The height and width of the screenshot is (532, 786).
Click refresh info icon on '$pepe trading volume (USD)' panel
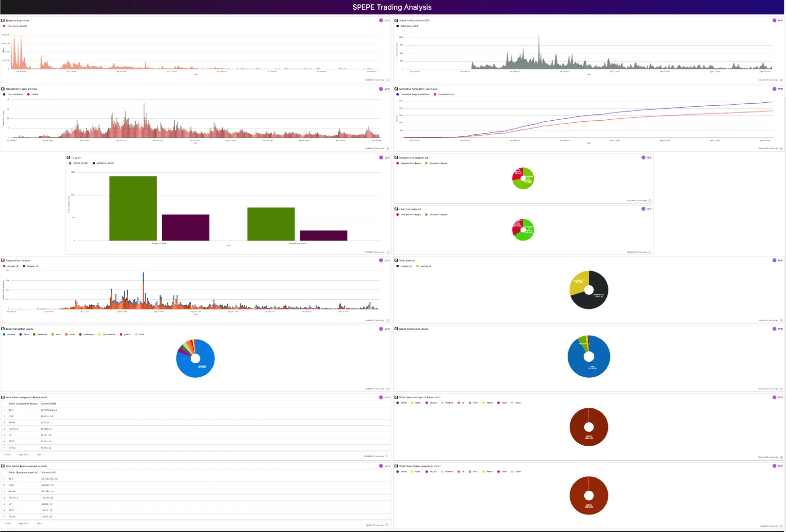pyautogui.click(x=781, y=80)
